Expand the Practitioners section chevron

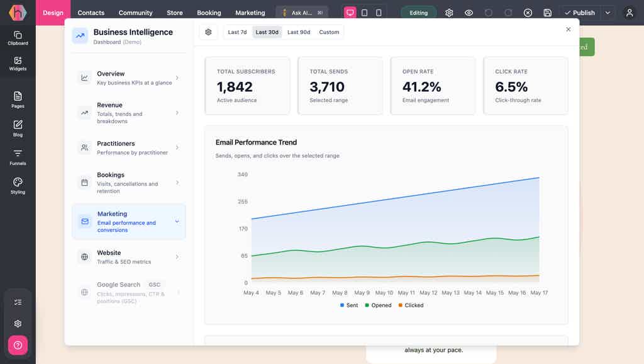click(177, 147)
